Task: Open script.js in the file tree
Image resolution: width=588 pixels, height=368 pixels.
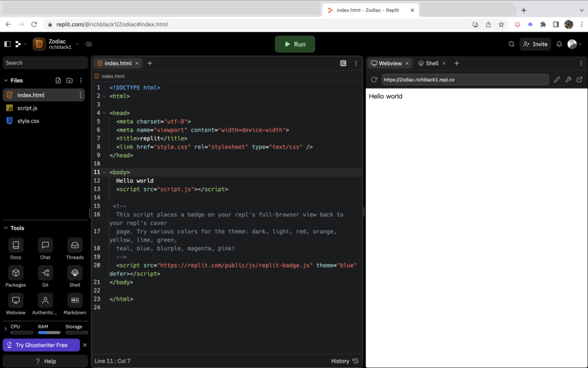Action: 28,108
